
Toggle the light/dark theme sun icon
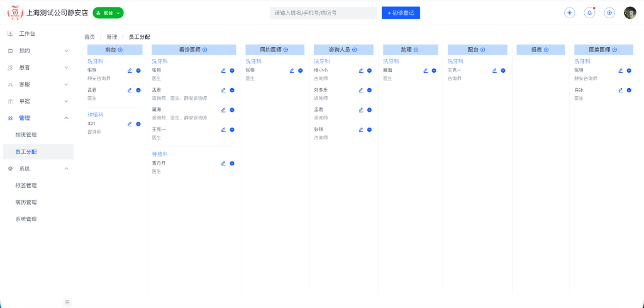pos(569,13)
